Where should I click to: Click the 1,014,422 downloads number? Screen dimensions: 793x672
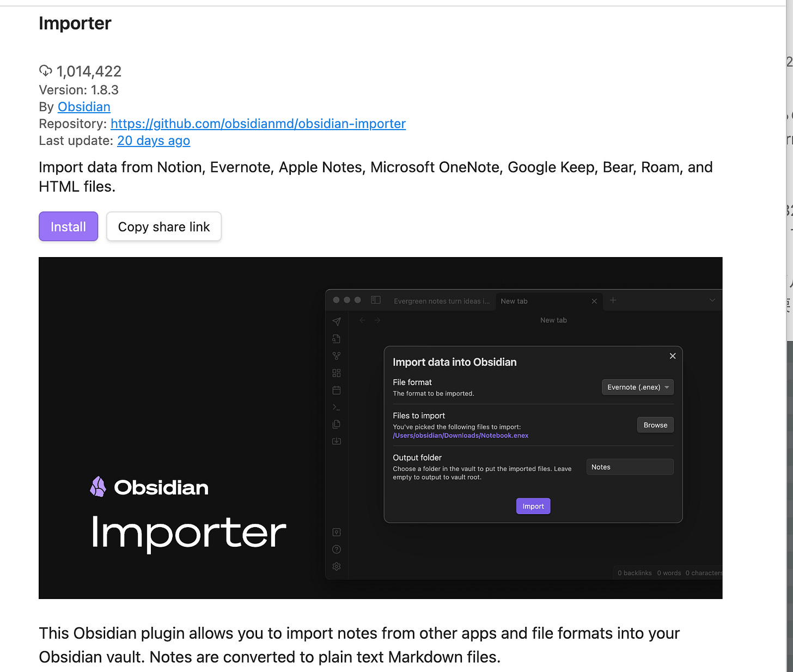(x=89, y=71)
